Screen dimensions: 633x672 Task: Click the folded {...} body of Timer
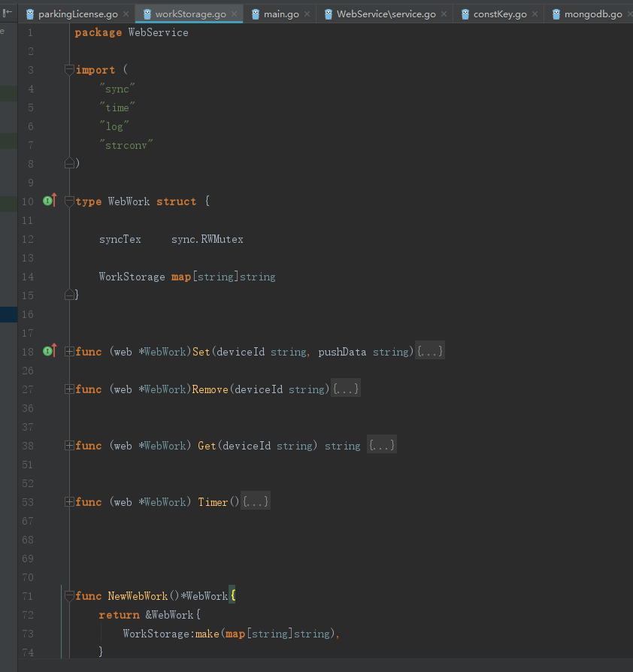click(256, 502)
